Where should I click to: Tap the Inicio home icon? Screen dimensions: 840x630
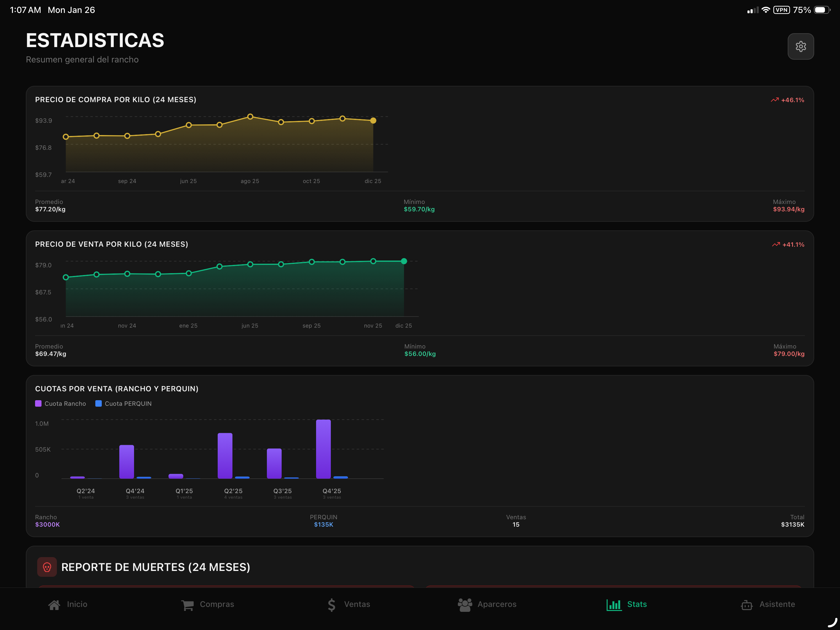tap(54, 604)
